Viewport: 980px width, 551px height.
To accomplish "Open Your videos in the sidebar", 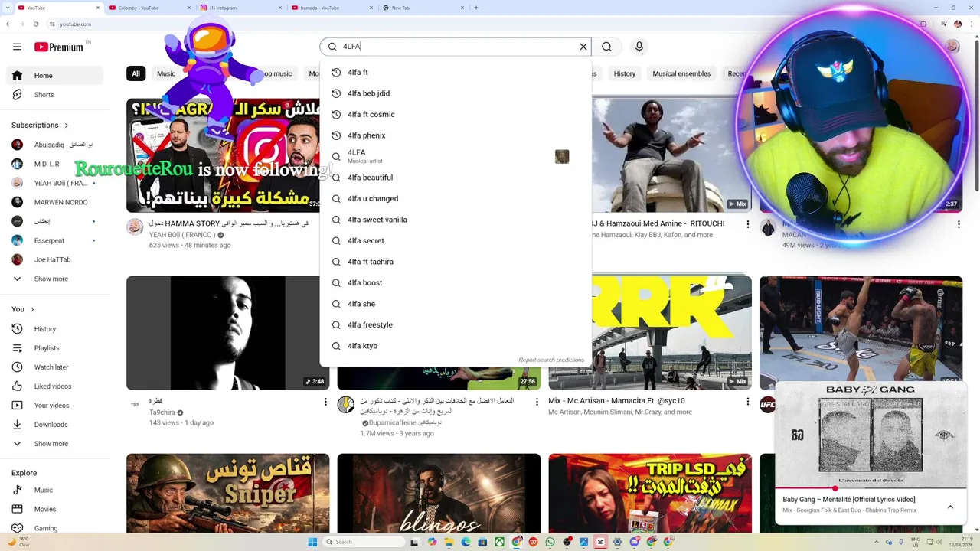I will click(x=54, y=406).
